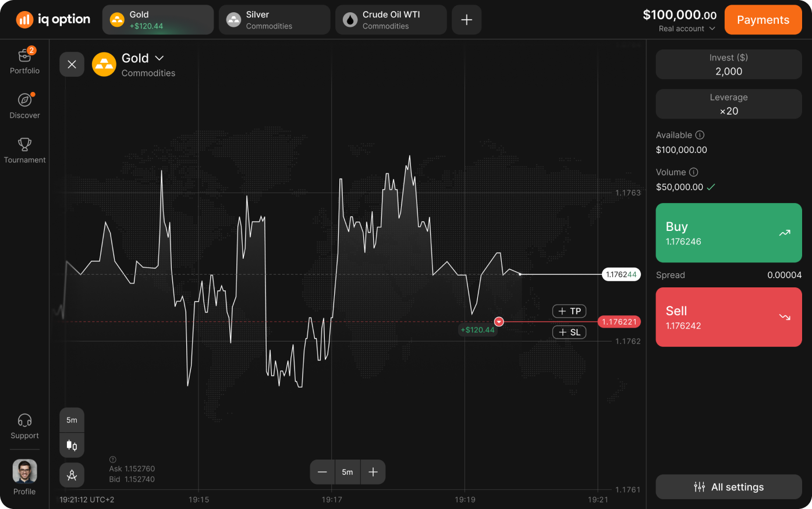
Task: Click the green Buy button
Action: click(x=729, y=233)
